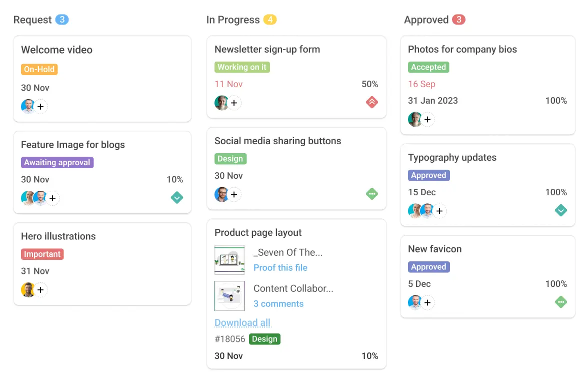Click the green priority diamond on New favicon card
The height and width of the screenshot is (380, 588).
pyautogui.click(x=561, y=302)
